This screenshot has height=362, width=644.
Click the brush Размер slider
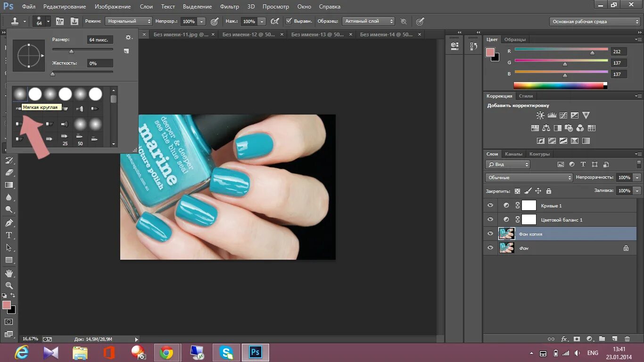pyautogui.click(x=83, y=49)
